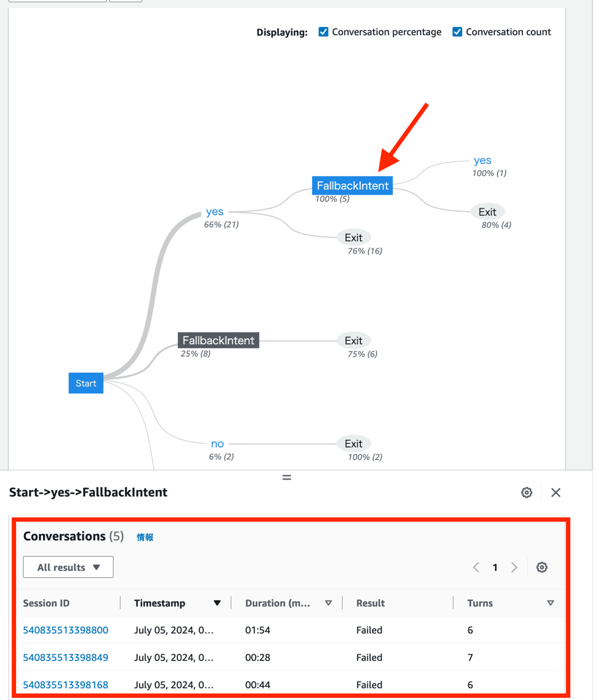Open Conversations table settings gear
The height and width of the screenshot is (700, 599).
542,567
